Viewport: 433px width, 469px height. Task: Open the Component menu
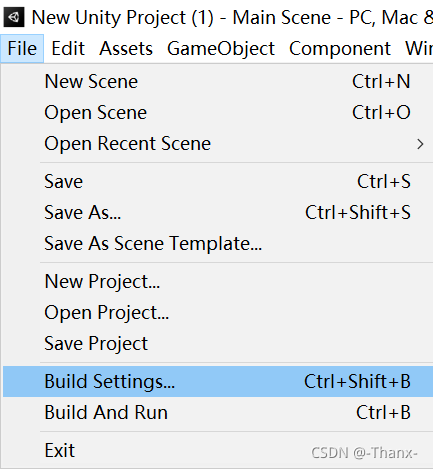pos(340,49)
